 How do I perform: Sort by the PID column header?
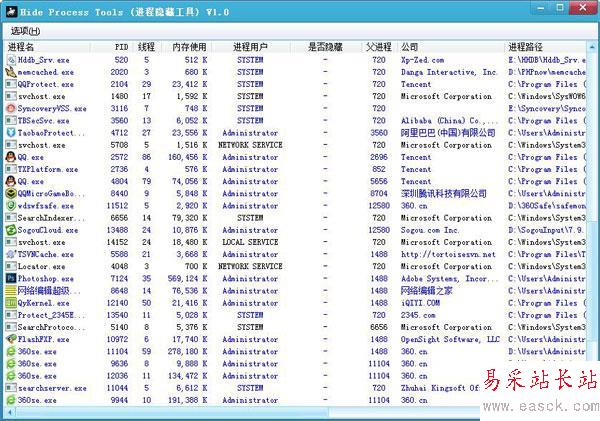click(112, 47)
